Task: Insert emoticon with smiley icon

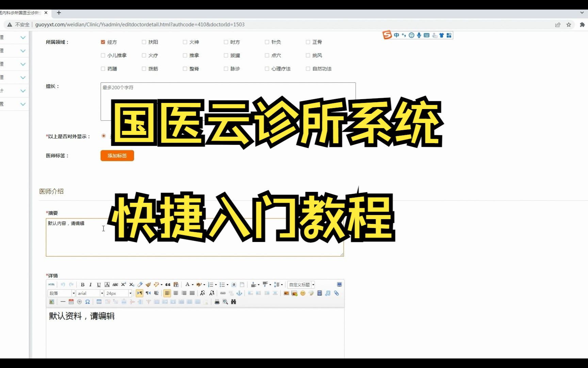Action: click(303, 293)
